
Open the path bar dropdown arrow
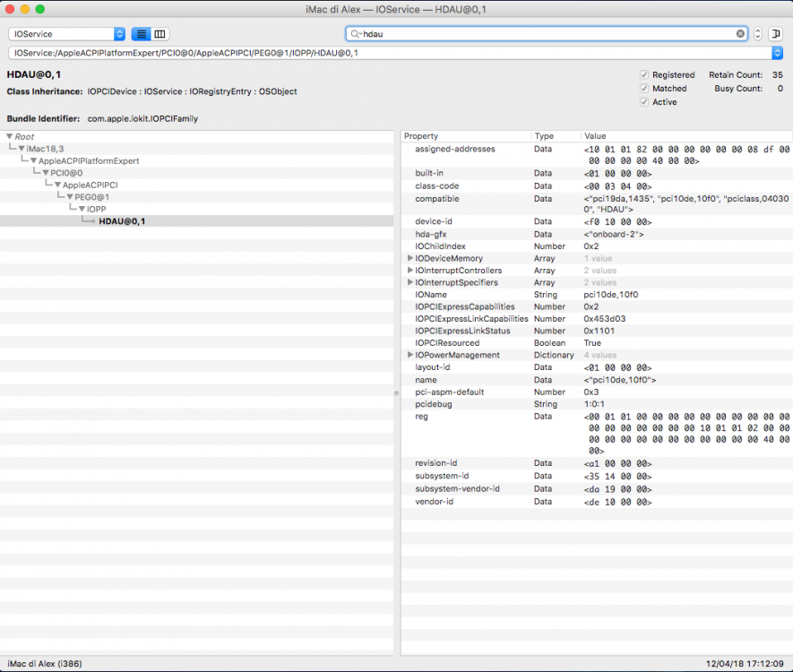click(778, 53)
